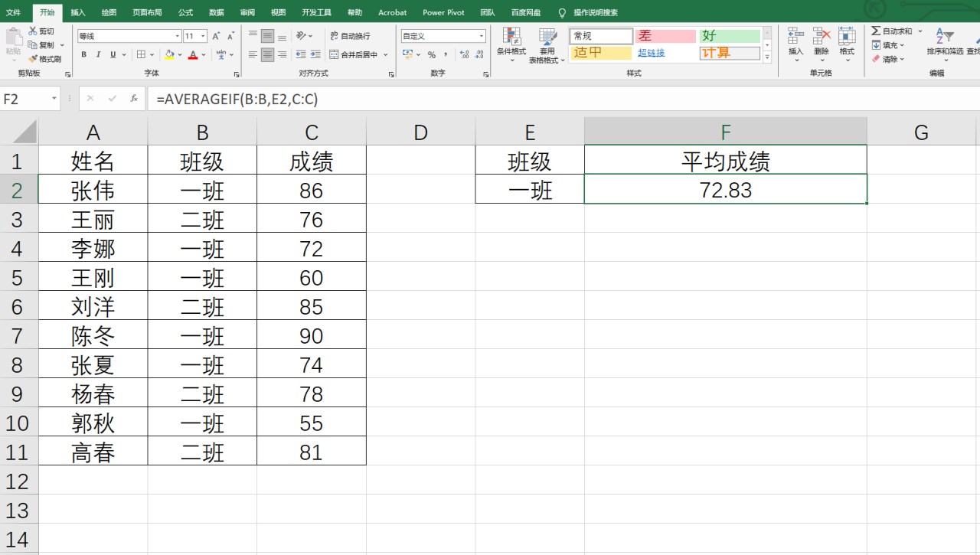Switch to the Page Layout (页面布局) tab
The image size is (980, 555).
point(147,12)
